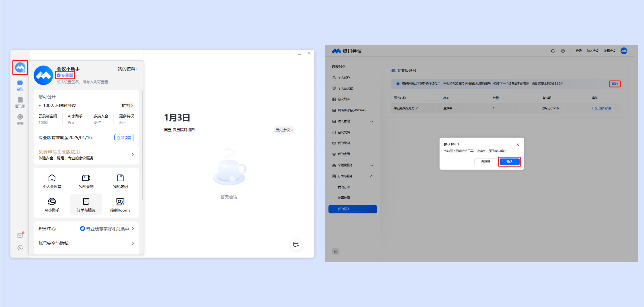Collapse sidebar with bottom menu icon
This screenshot has width=644, height=307.
coord(335,251)
